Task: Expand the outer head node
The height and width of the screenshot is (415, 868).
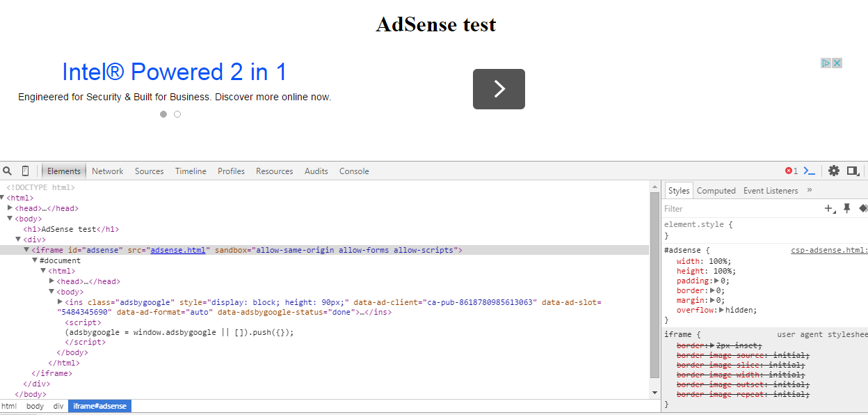Action: (10, 208)
